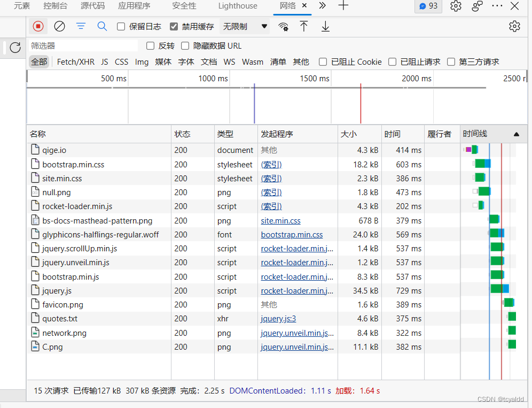The height and width of the screenshot is (408, 532).
Task: Click image icon of C.png row
Action: (35, 346)
